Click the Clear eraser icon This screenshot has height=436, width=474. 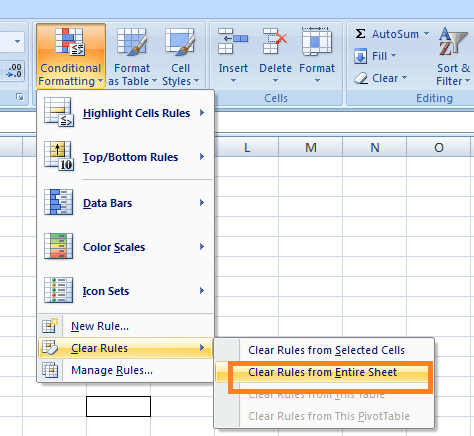pos(361,78)
